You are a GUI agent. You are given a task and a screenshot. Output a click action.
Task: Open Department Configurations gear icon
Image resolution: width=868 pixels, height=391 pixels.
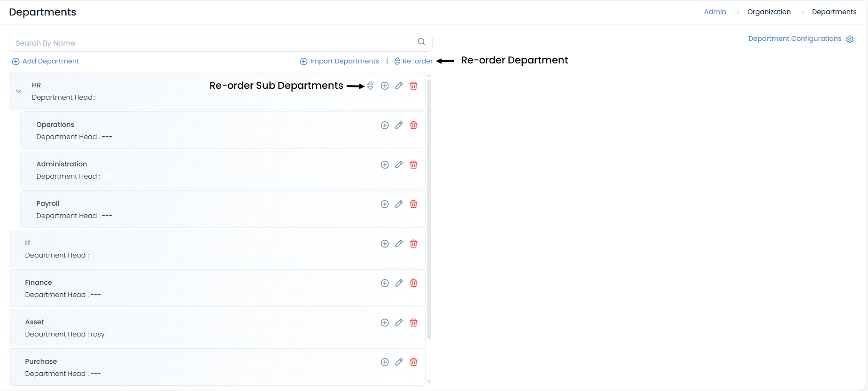850,39
